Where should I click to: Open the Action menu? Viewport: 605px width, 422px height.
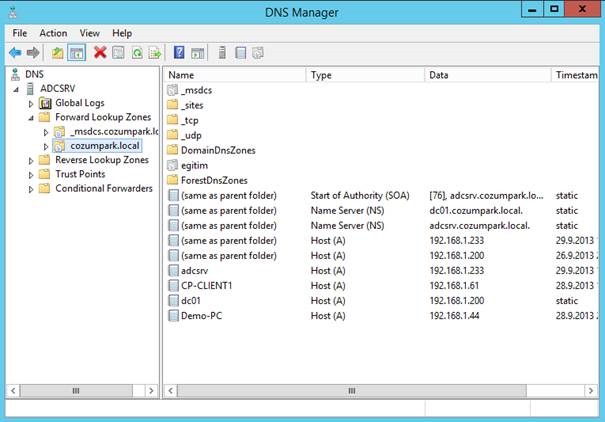tap(53, 33)
